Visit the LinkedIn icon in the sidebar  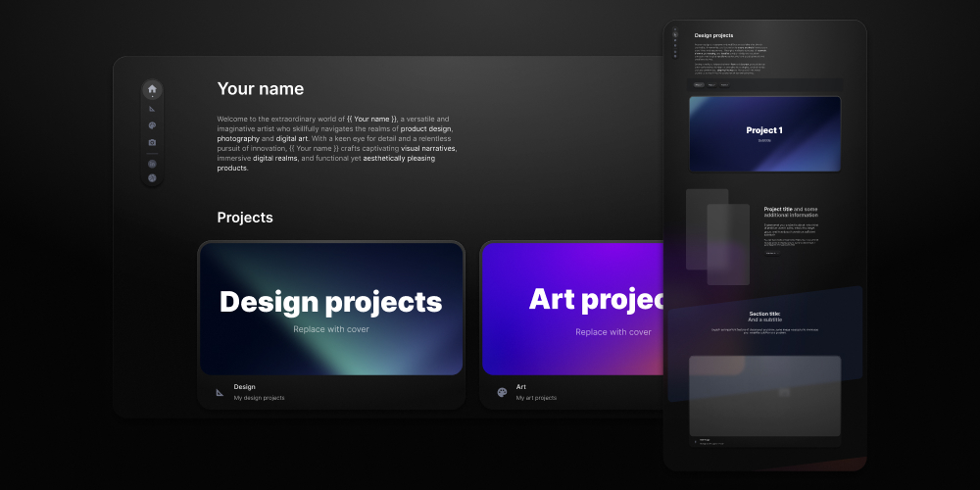152,165
